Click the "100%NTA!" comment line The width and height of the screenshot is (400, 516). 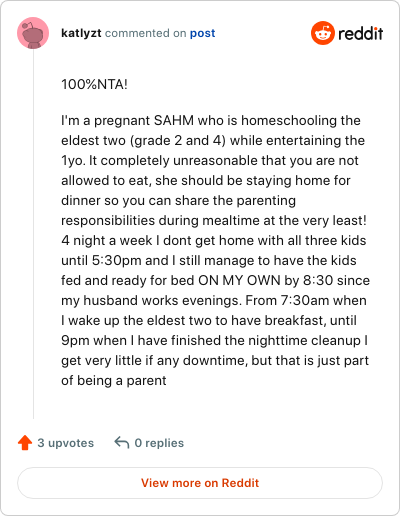click(94, 84)
